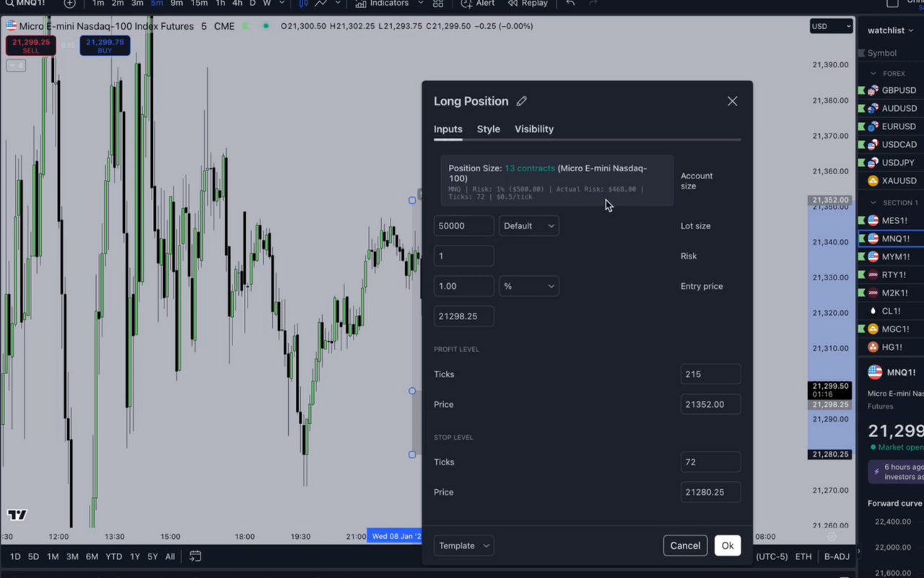Image resolution: width=924 pixels, height=578 pixels.
Task: Open the candlestick chart type icon
Action: pos(303,3)
